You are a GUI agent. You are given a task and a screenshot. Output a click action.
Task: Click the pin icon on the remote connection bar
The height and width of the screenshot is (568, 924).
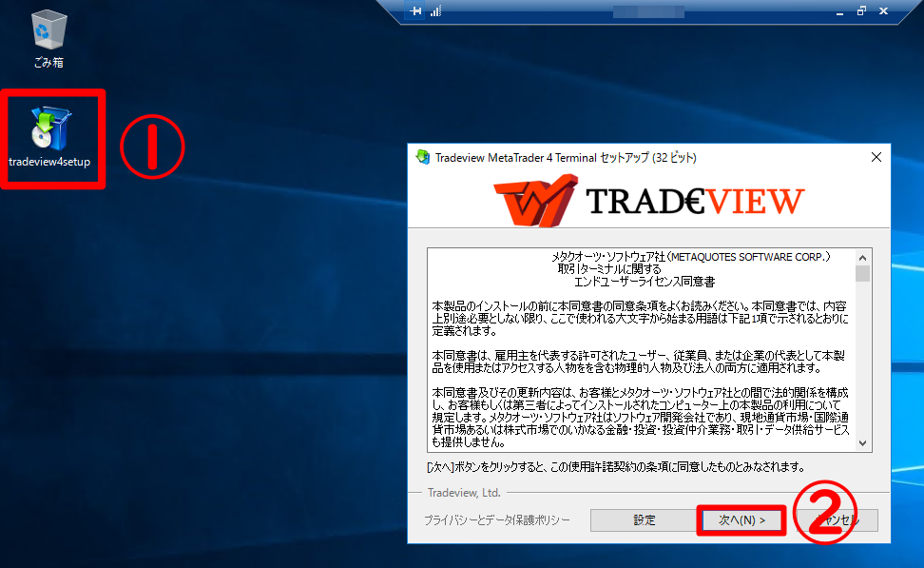(416, 10)
